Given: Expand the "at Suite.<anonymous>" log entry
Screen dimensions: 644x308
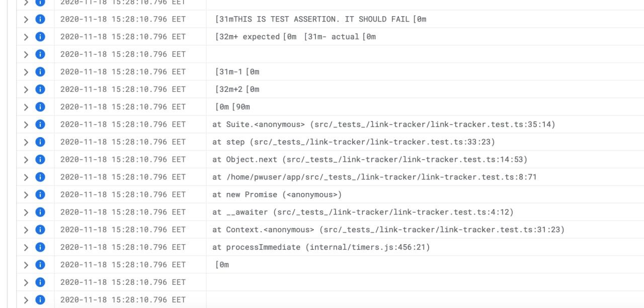Looking at the screenshot, I should [x=26, y=125].
